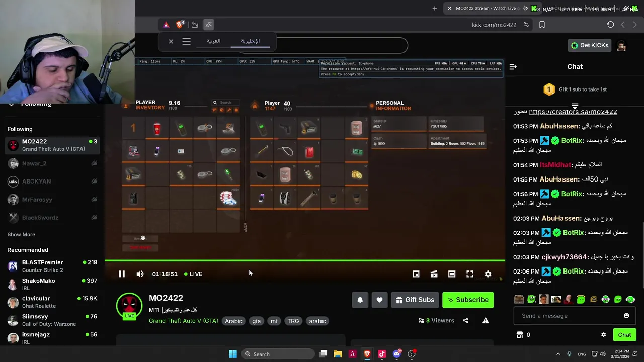Open a new browser tab
The image size is (644, 362).
click(x=435, y=8)
